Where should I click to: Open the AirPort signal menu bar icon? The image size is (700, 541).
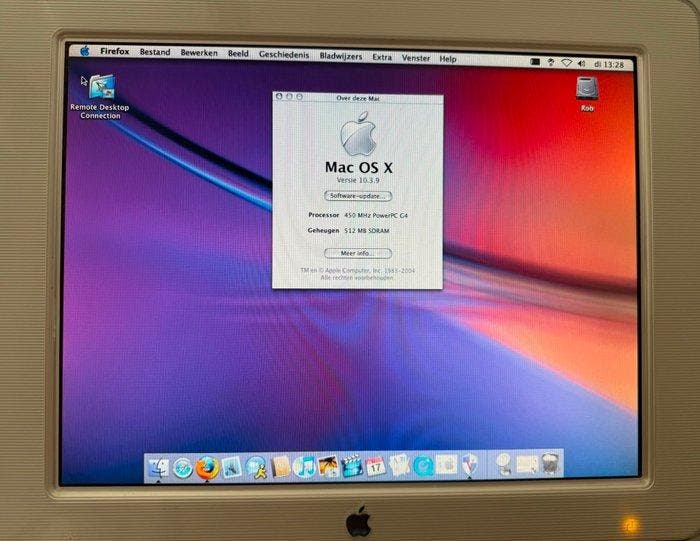click(566, 63)
